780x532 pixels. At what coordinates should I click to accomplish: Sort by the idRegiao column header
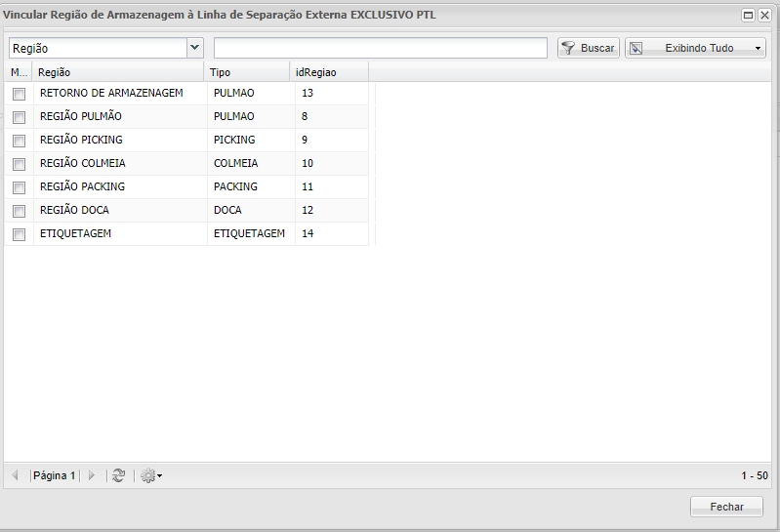click(329, 72)
